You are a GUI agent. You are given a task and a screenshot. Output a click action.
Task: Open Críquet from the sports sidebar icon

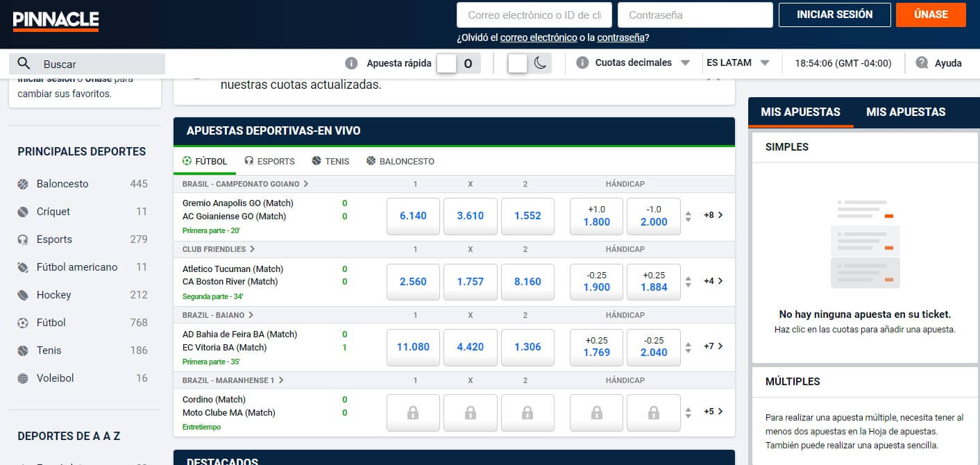[24, 212]
